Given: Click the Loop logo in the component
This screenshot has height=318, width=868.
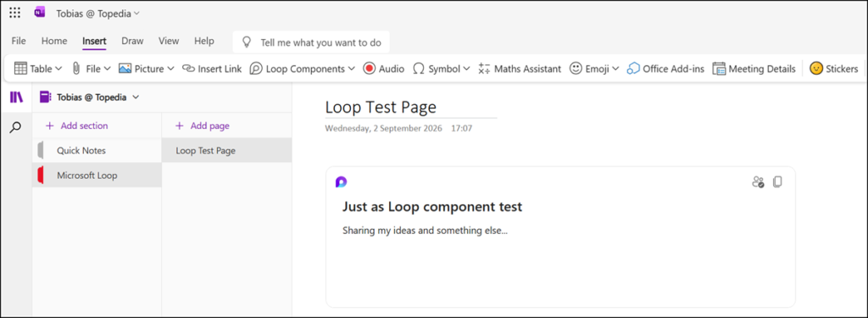Looking at the screenshot, I should (341, 181).
